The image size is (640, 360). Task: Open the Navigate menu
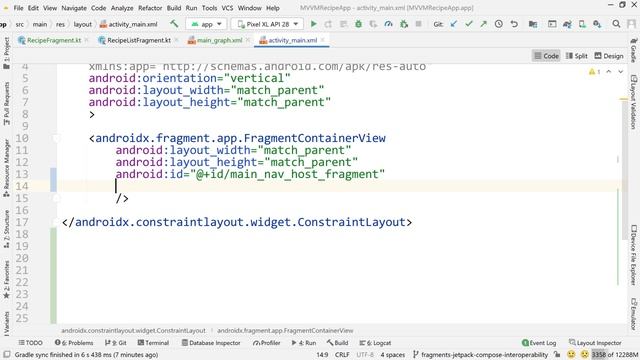tap(74, 8)
